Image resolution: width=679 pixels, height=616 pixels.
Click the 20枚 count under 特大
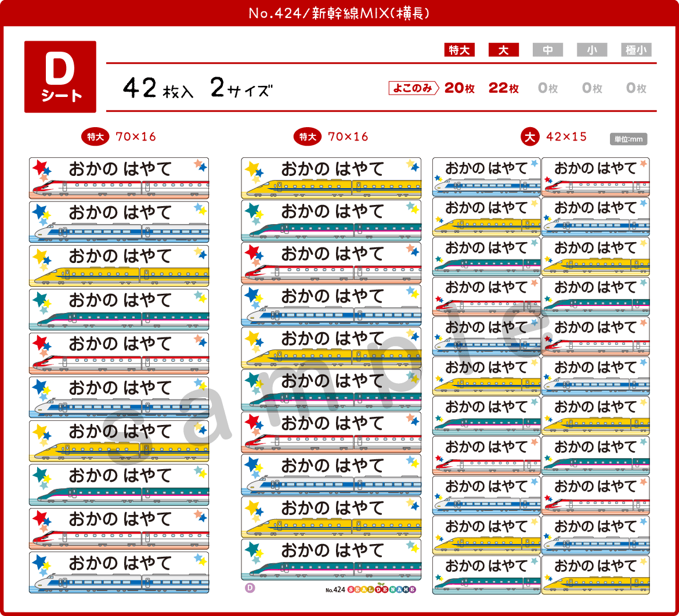[460, 88]
